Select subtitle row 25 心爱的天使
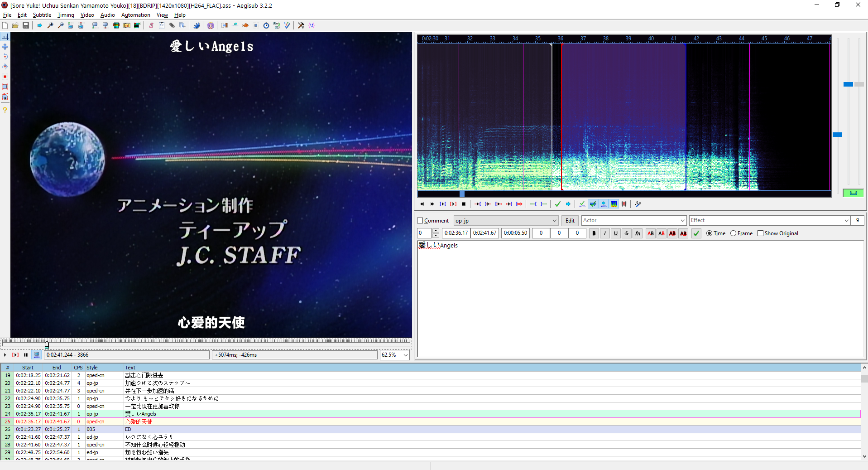 [x=430, y=422]
